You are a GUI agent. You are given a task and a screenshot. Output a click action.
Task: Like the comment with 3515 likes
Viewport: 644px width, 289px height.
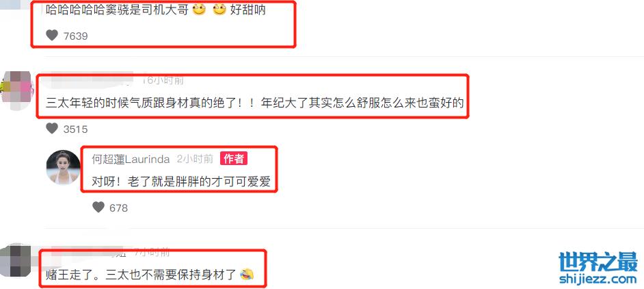(x=52, y=129)
